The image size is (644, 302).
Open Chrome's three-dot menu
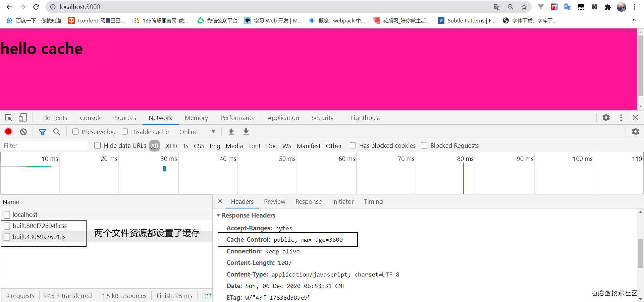[635, 7]
